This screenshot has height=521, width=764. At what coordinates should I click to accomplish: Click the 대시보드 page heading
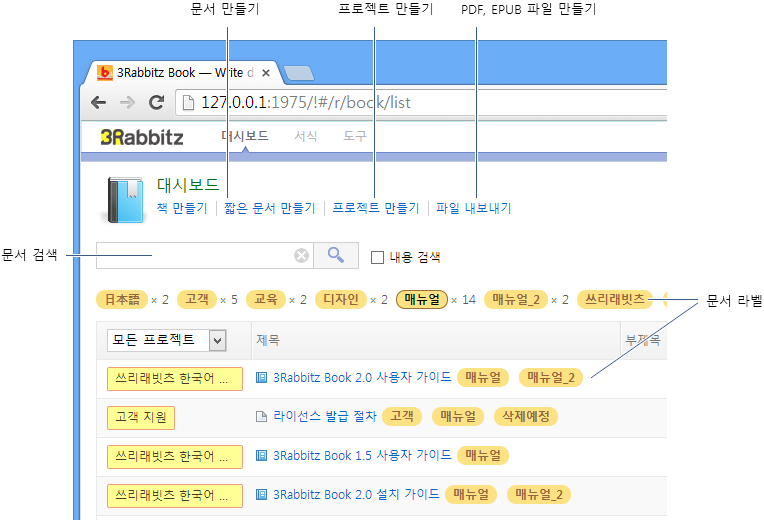coord(188,185)
